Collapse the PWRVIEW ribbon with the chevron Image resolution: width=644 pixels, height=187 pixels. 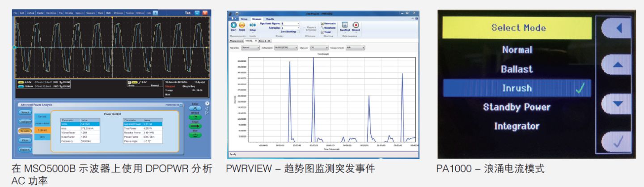pyautogui.click(x=412, y=18)
